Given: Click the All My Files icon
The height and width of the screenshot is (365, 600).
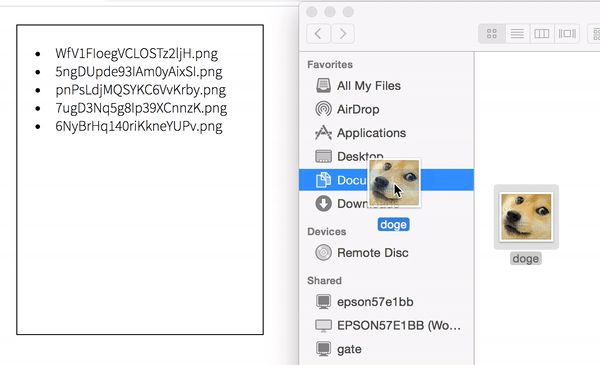Looking at the screenshot, I should coord(323,86).
